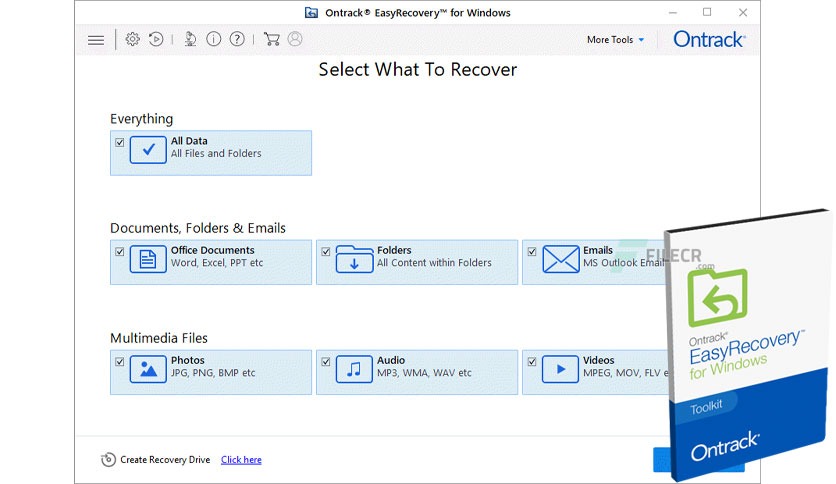This screenshot has height=484, width=836.
Task: Click the user account icon
Action: pos(295,39)
